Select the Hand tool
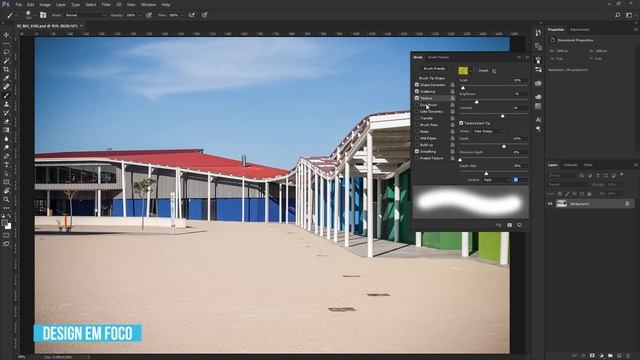 pyautogui.click(x=6, y=191)
